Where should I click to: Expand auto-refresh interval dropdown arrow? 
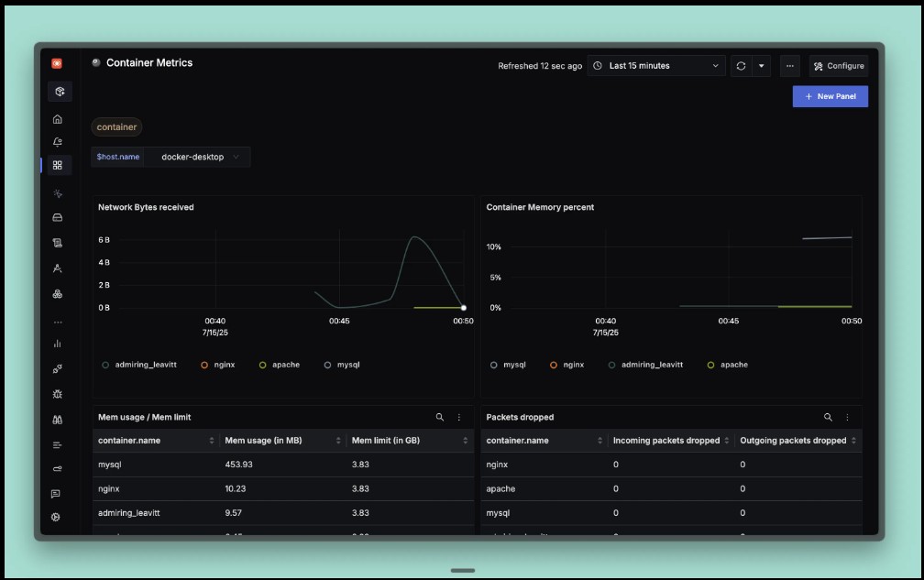pos(762,66)
